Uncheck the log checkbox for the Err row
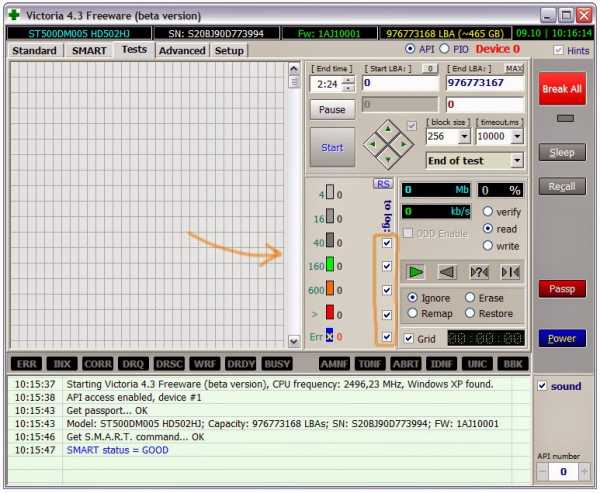Image resolution: width=600 pixels, height=493 pixels. point(387,336)
